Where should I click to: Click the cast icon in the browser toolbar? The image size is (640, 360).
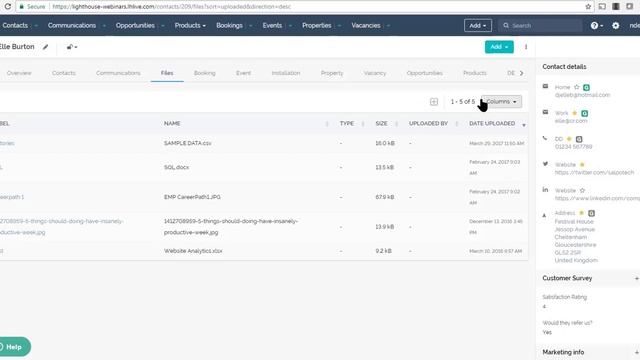(x=602, y=7)
